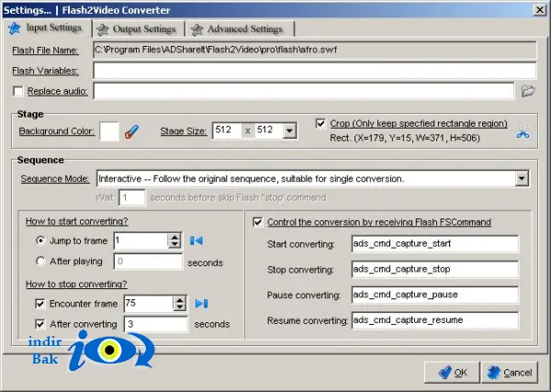Select the After playing radio button

click(x=40, y=262)
